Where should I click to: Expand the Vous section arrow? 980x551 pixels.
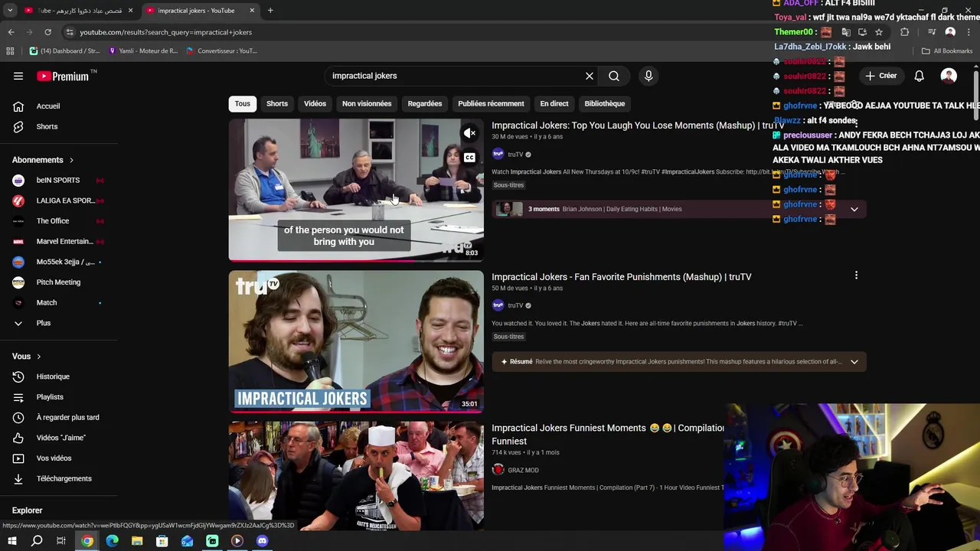38,356
